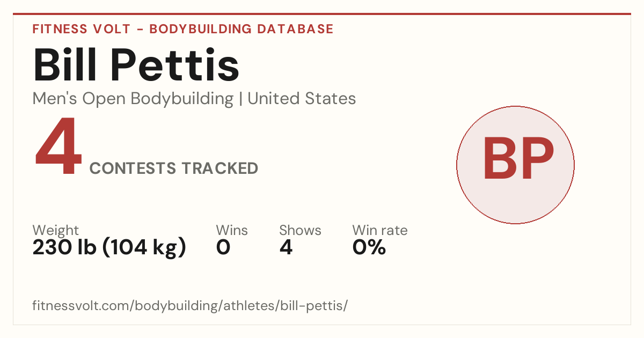Click the large red number 4
Viewport: 644px width, 338px height.
click(58, 148)
